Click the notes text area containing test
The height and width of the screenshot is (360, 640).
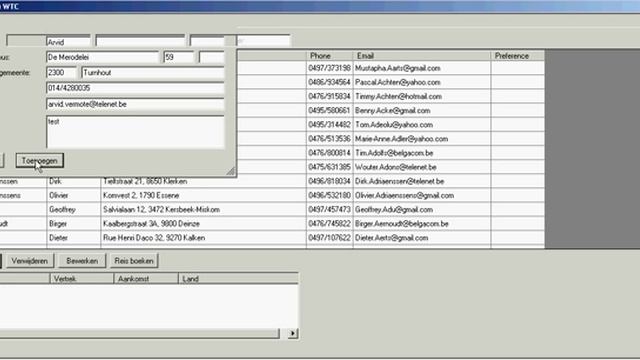pos(135,132)
